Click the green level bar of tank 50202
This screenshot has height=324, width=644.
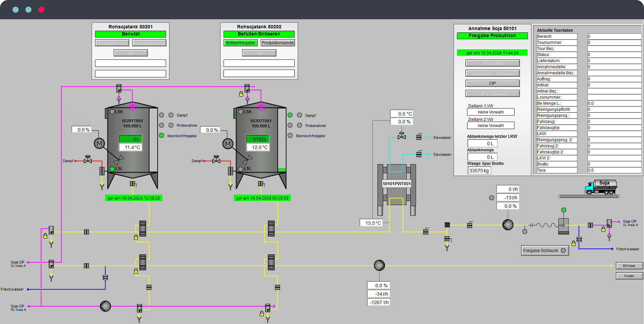pos(281,170)
